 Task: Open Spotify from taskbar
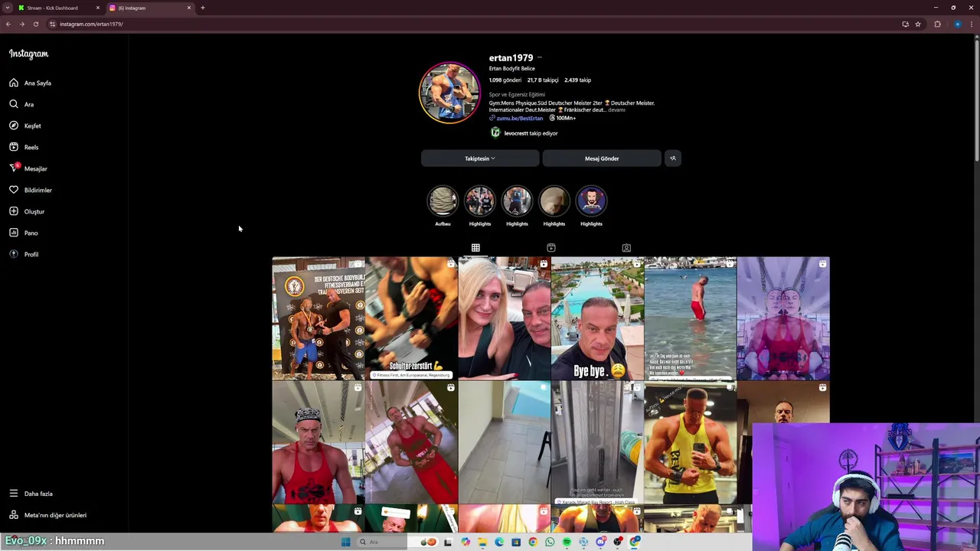tap(567, 542)
